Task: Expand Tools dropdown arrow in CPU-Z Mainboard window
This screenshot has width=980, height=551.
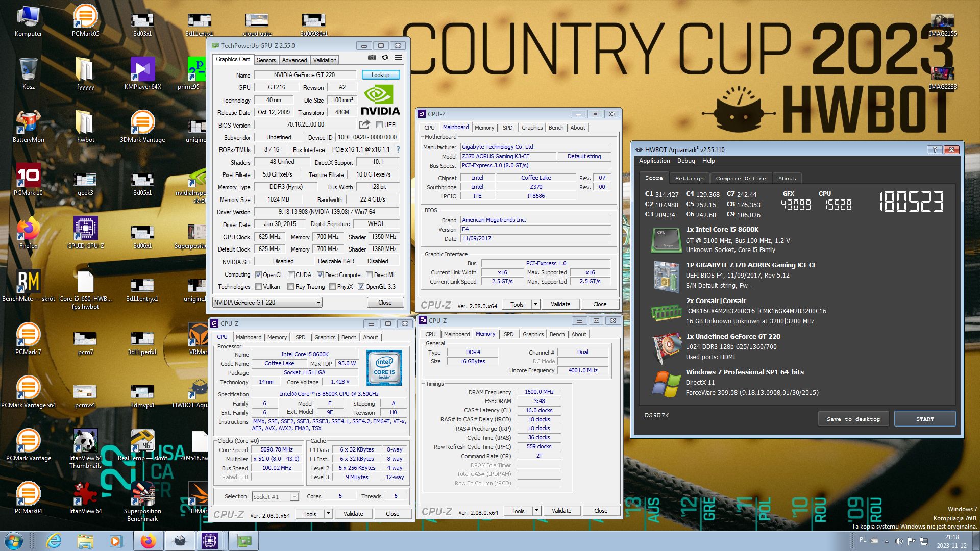Action: pyautogui.click(x=535, y=304)
